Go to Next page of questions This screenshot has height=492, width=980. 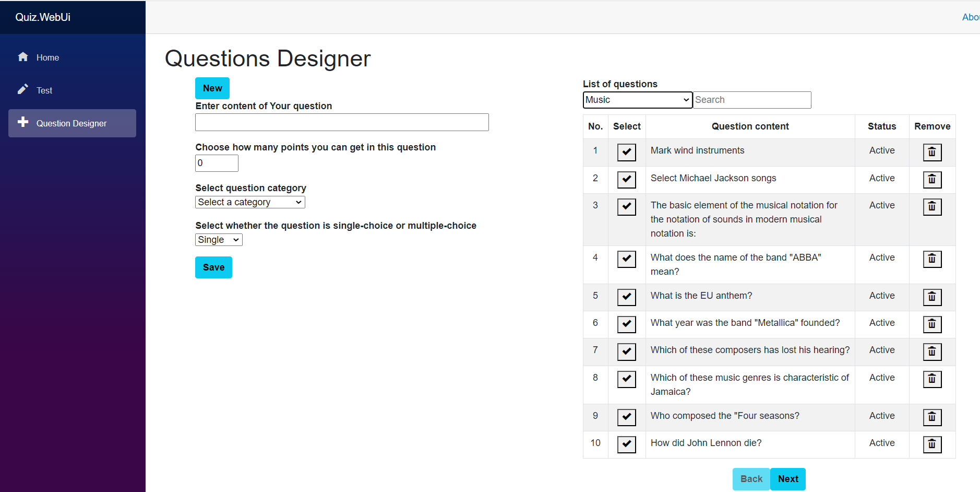pyautogui.click(x=787, y=479)
